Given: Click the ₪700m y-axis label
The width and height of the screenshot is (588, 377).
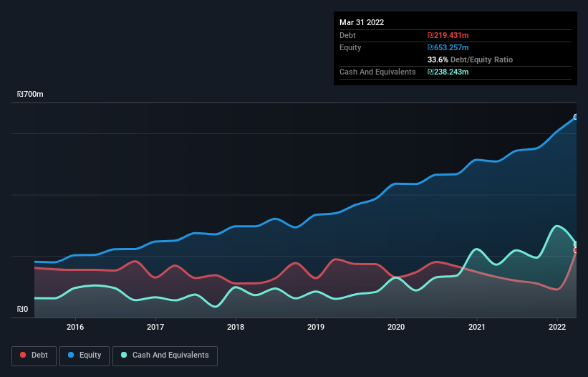Looking at the screenshot, I should 30,94.
